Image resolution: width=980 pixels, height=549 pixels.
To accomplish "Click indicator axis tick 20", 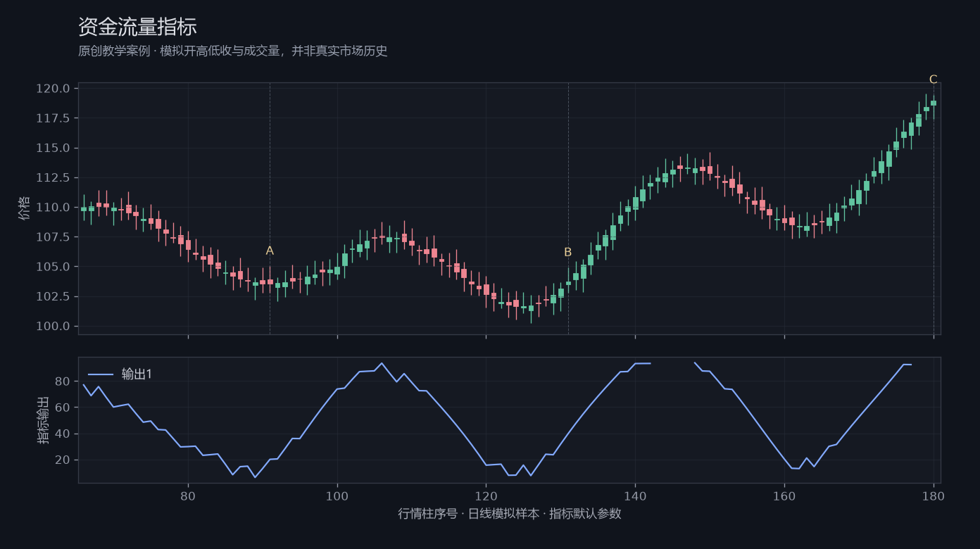I will (x=63, y=460).
